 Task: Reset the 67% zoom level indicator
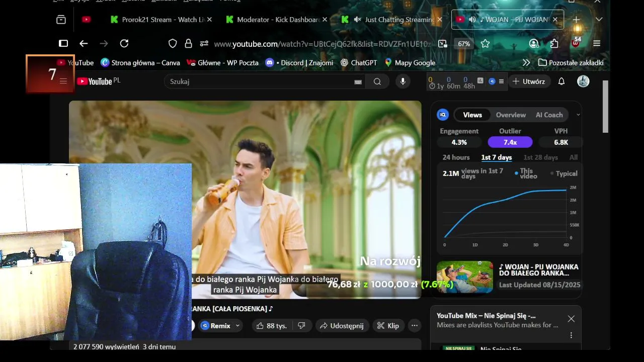coord(464,44)
